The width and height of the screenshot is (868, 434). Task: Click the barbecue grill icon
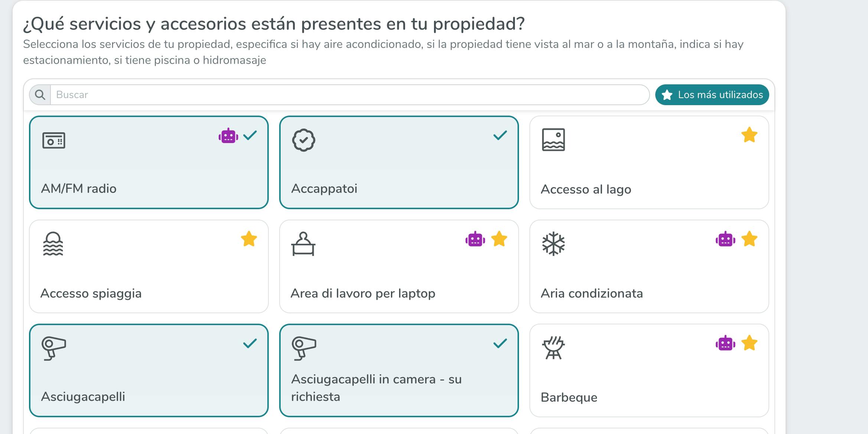[553, 348]
